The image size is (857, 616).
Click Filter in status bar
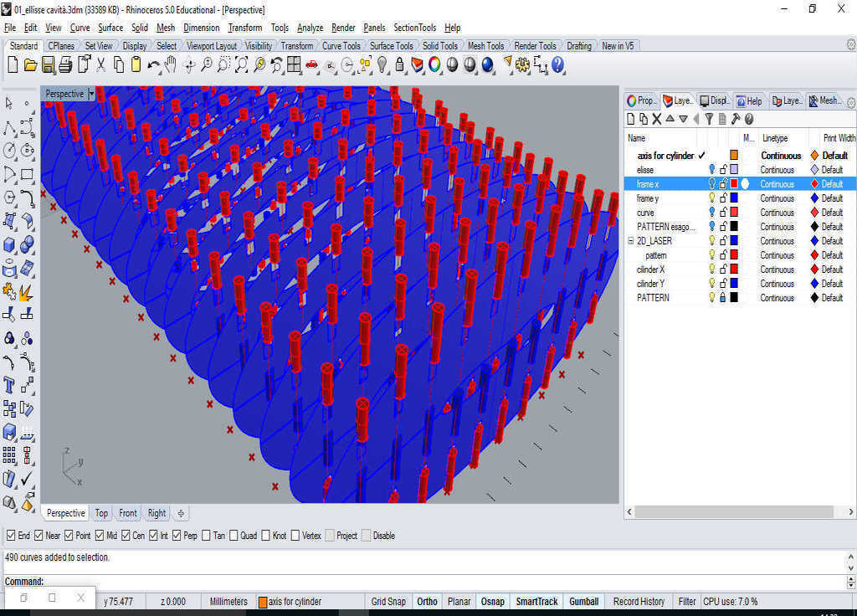coord(686,601)
